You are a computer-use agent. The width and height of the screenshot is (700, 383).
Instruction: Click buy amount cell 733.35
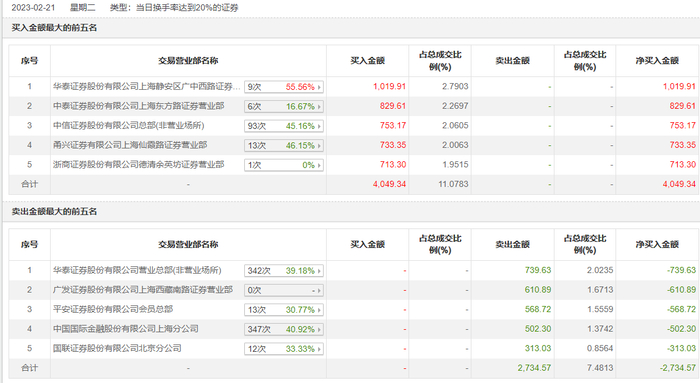pyautogui.click(x=393, y=145)
